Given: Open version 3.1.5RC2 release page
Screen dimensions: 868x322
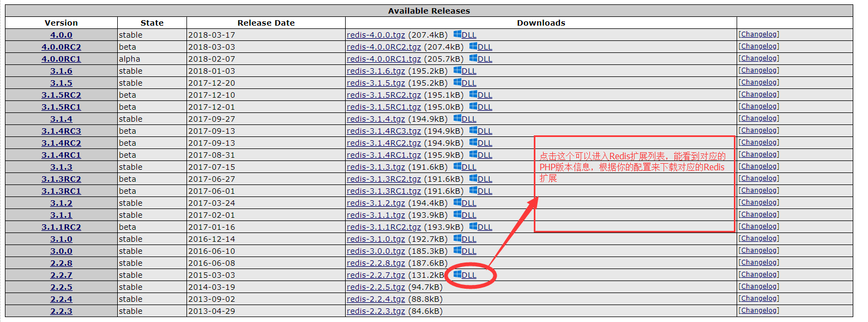Looking at the screenshot, I should 61,95.
